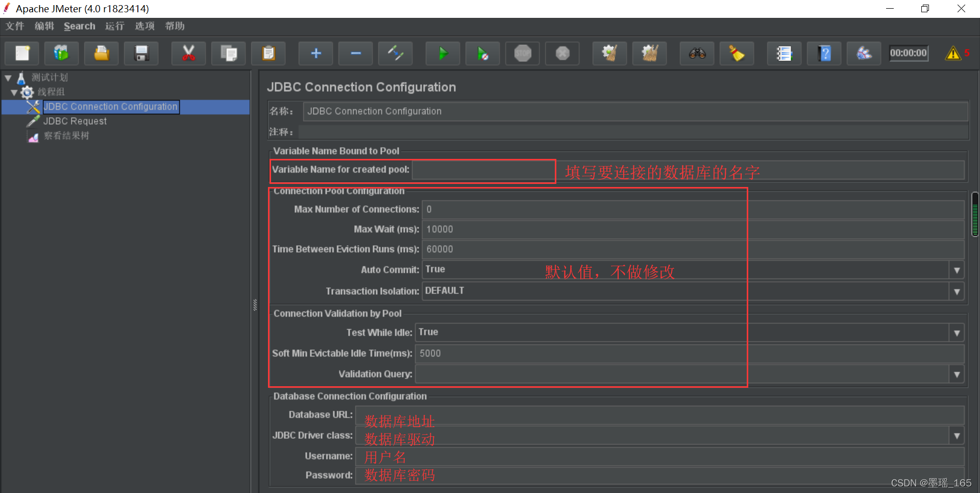This screenshot has height=493, width=980.
Task: Click the split pane divider handle
Action: coord(255,305)
